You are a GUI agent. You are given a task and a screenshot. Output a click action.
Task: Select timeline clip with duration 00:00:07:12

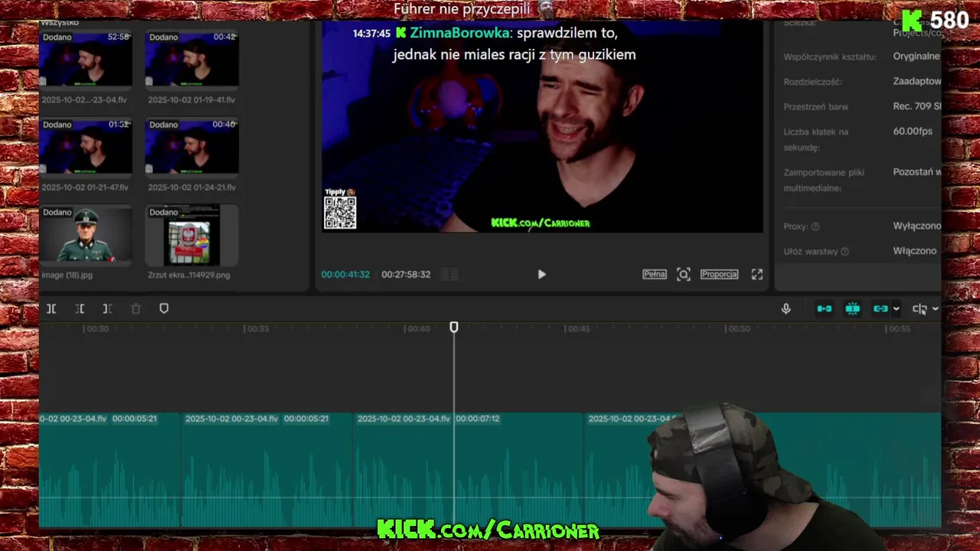point(469,470)
